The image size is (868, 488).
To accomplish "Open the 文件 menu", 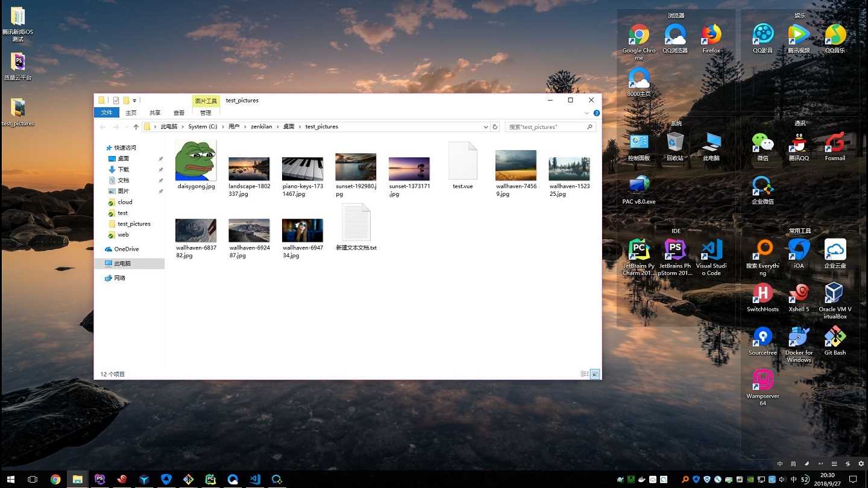I will (x=107, y=113).
